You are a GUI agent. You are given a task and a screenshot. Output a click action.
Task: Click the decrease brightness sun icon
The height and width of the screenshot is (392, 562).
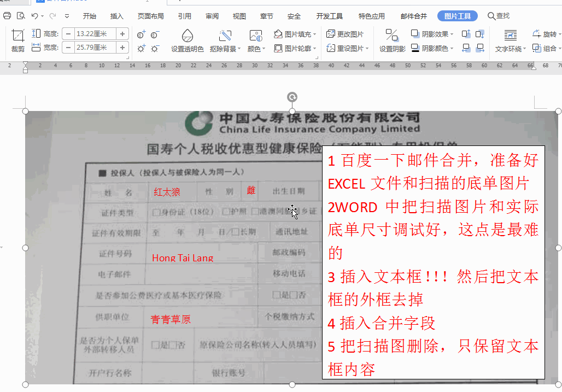(155, 48)
